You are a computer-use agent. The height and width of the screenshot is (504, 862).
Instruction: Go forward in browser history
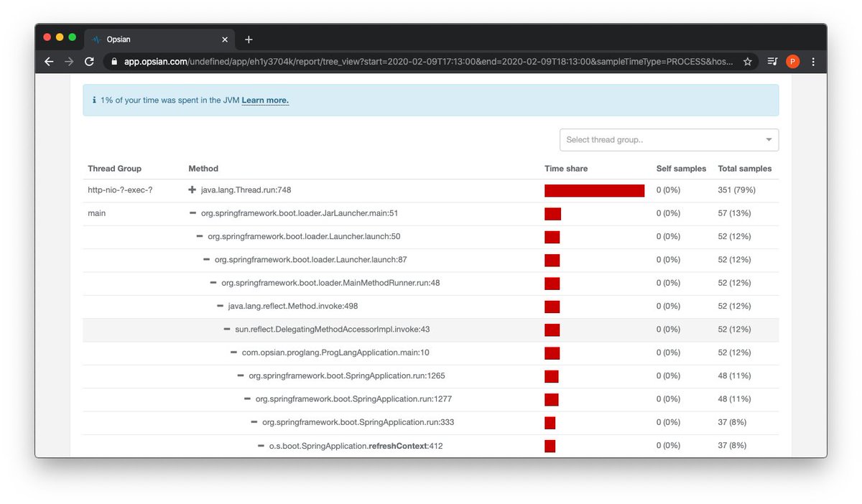[x=69, y=62]
